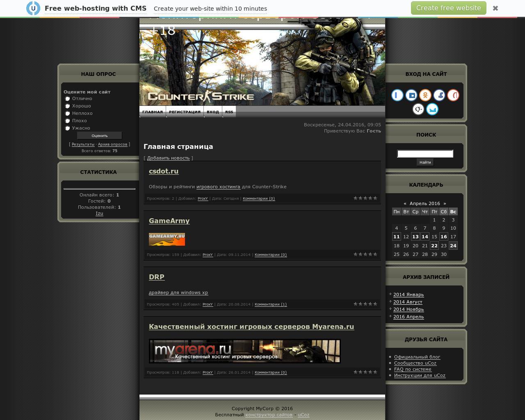Log in with the Facebook icon
This screenshot has width=525, height=420.
coord(439,95)
